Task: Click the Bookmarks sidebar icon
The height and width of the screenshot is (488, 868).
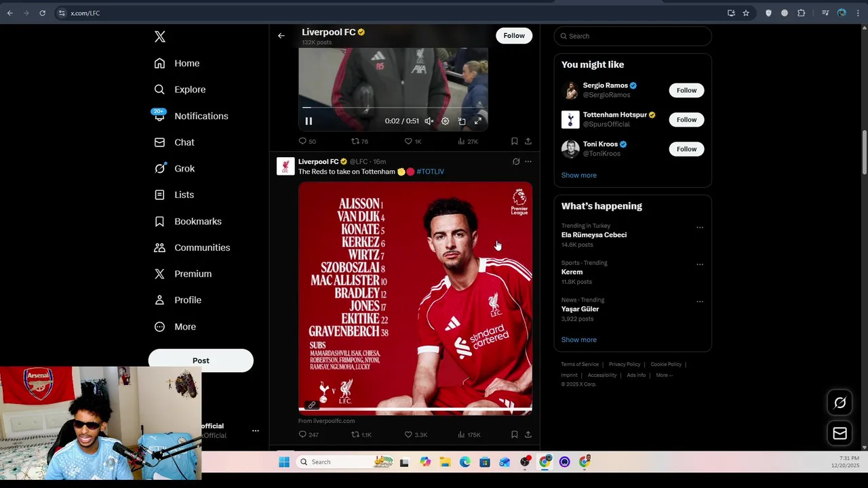Action: (x=159, y=222)
